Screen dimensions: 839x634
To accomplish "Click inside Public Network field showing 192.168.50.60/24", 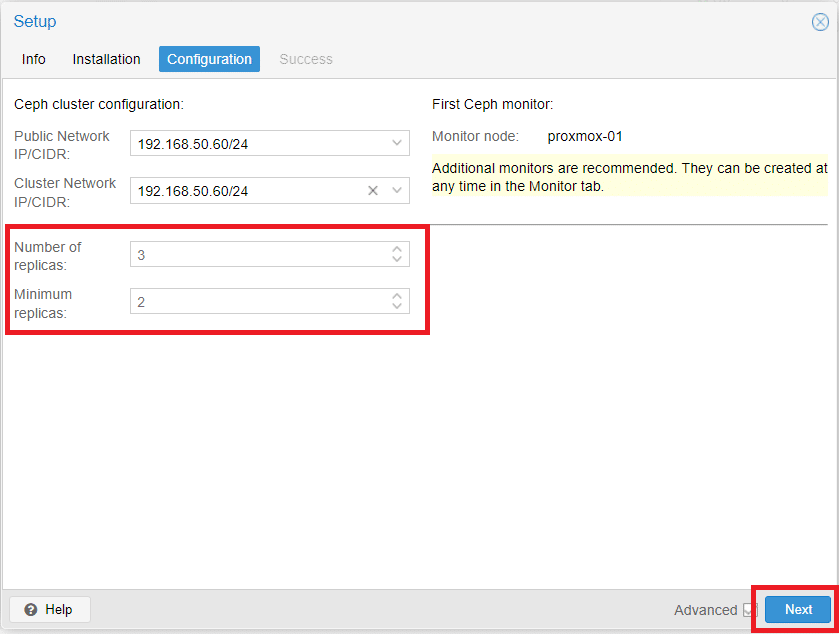I will coord(260,143).
